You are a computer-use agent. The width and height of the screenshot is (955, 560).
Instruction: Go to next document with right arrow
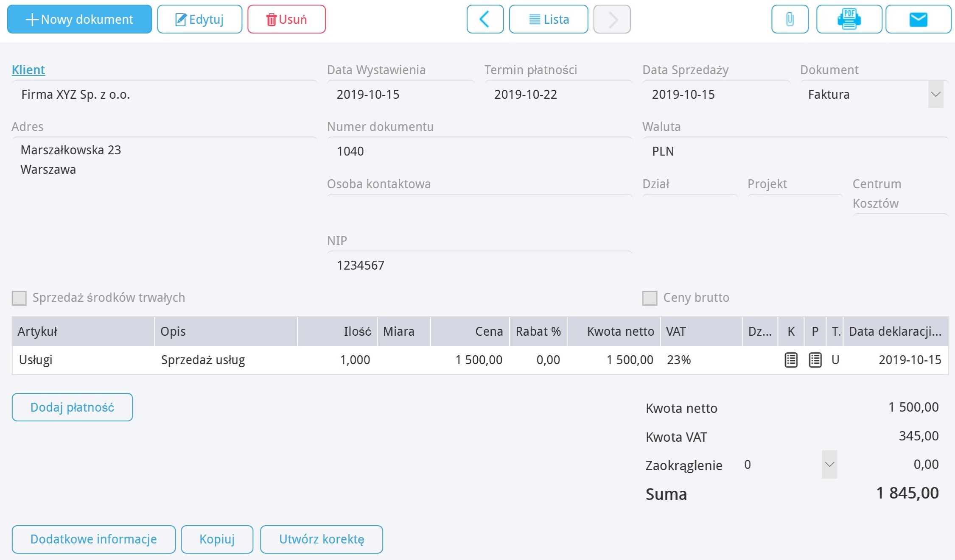click(x=612, y=19)
